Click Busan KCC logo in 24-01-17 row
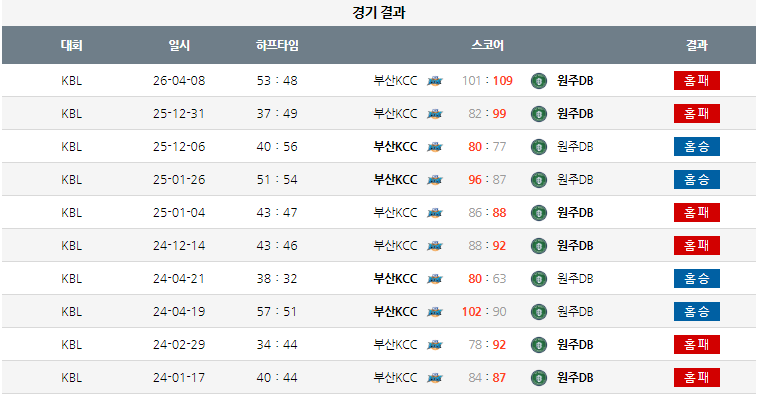 (x=434, y=378)
